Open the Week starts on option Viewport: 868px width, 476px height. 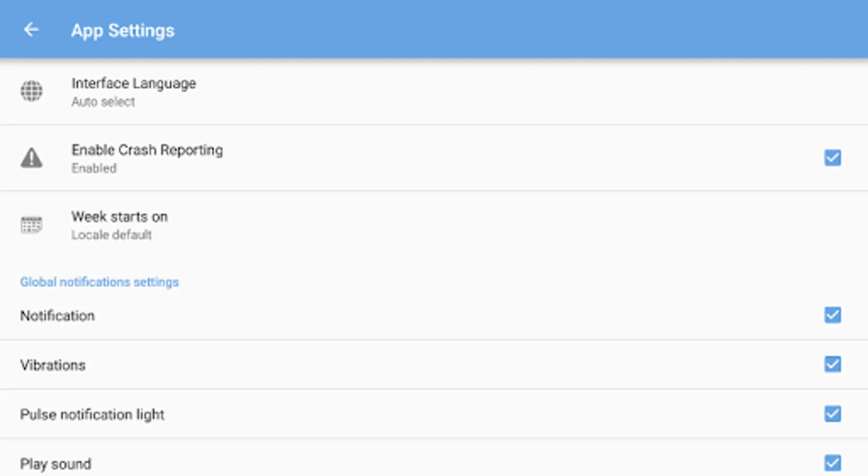point(434,225)
